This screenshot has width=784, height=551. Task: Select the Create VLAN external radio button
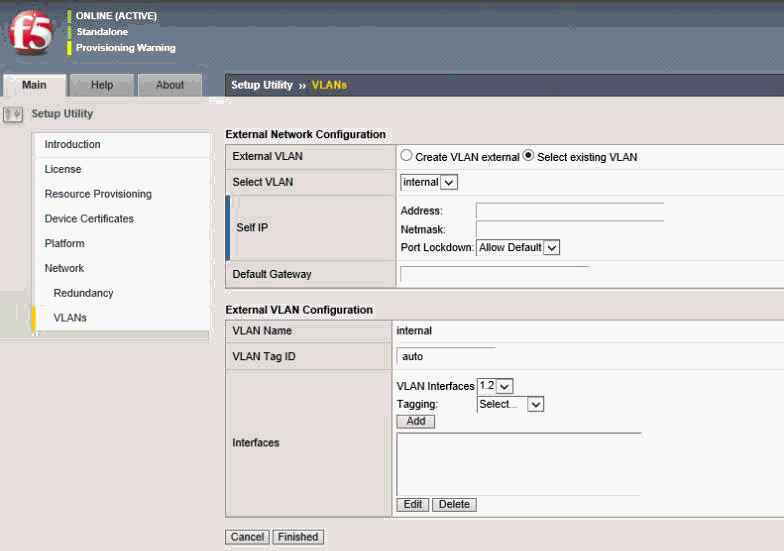pos(406,156)
